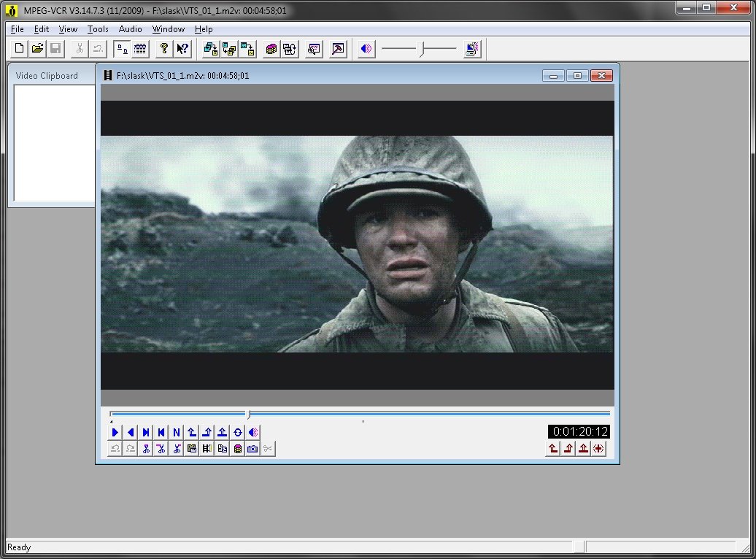Click the magnifier-over-window inspect icon
This screenshot has height=559, width=756.
click(x=314, y=49)
